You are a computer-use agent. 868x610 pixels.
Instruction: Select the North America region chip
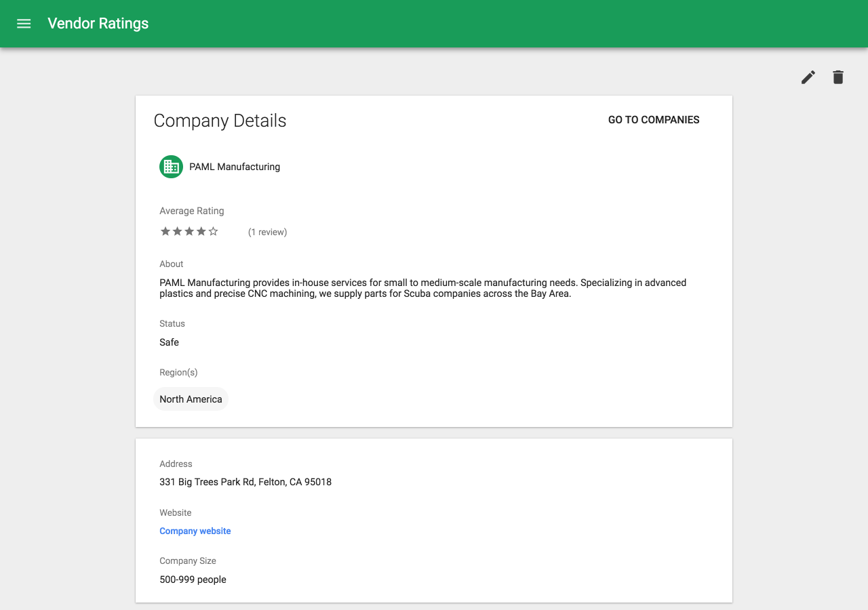point(191,399)
